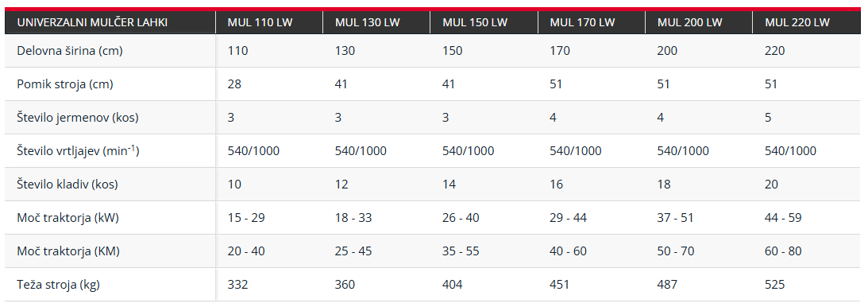Select the Število kladiv (kos) label
Image resolution: width=868 pixels, height=307 pixels.
[68, 184]
